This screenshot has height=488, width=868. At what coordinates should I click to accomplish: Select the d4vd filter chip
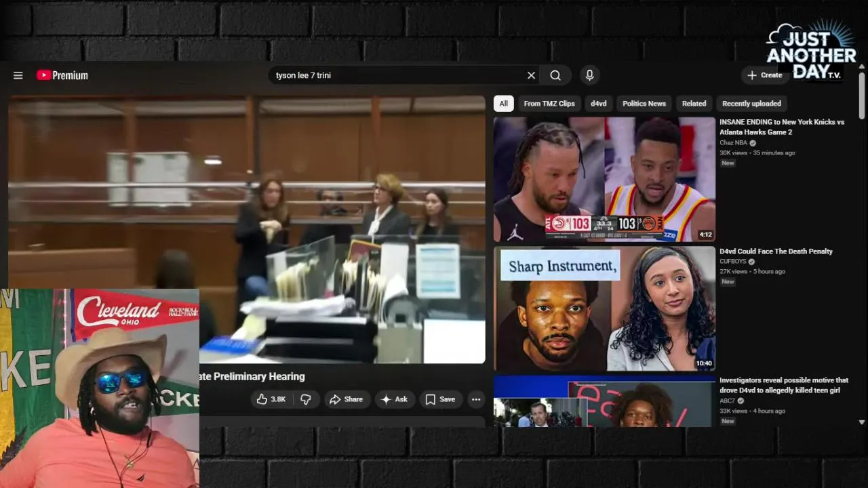click(599, 104)
